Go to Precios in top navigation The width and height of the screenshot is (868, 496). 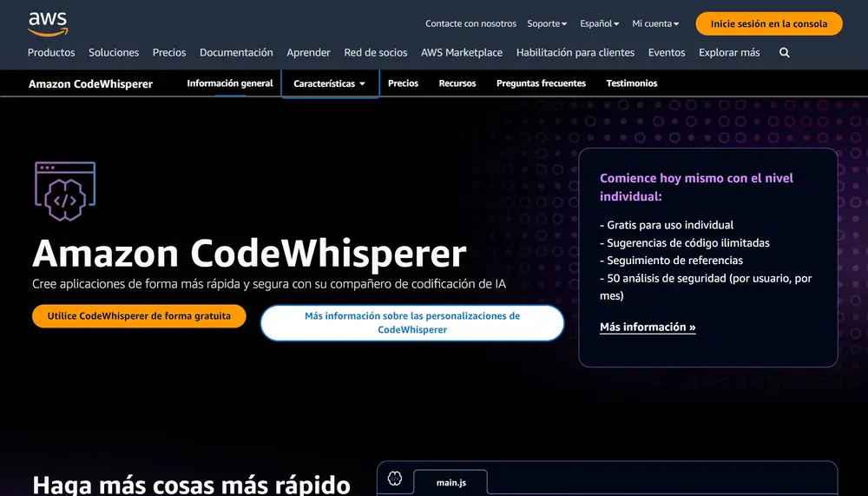[x=169, y=53]
